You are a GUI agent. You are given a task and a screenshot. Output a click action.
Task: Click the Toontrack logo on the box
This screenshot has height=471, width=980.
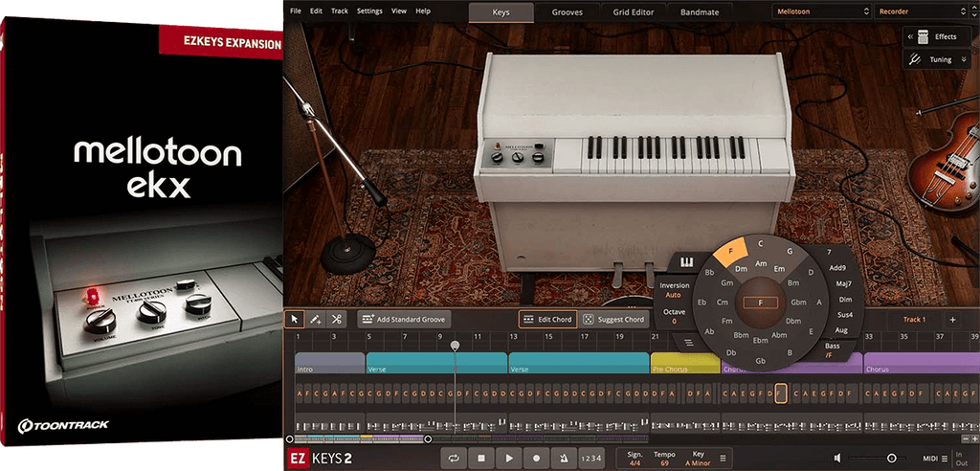[x=62, y=425]
